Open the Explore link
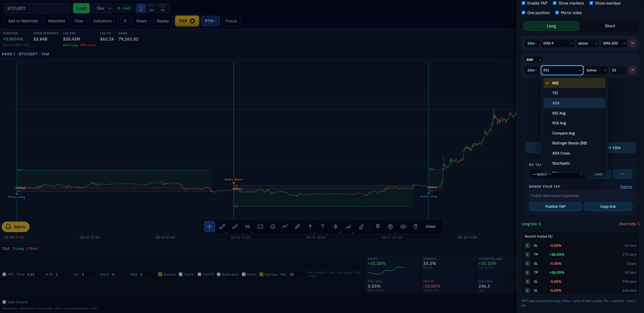Image resolution: width=644 pixels, height=313 pixels. click(626, 187)
